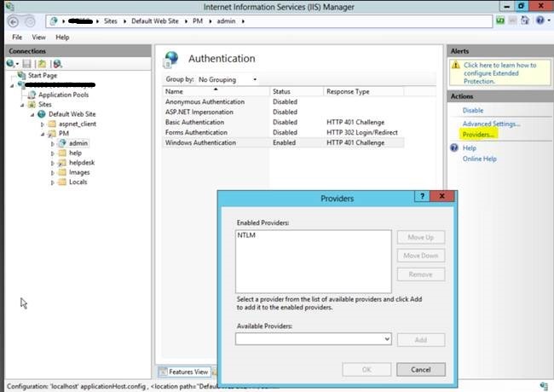The image size is (554, 392).
Task: Open the File menu
Action: coord(17,37)
